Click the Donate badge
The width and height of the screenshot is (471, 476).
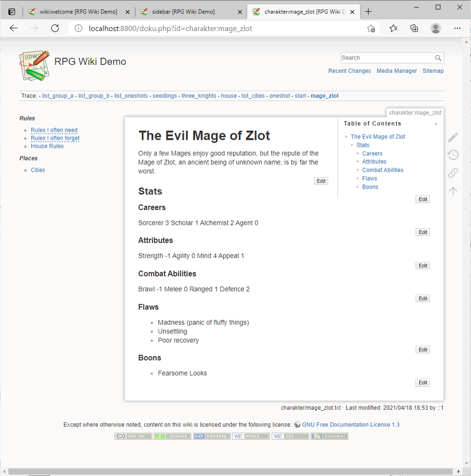tap(173, 436)
